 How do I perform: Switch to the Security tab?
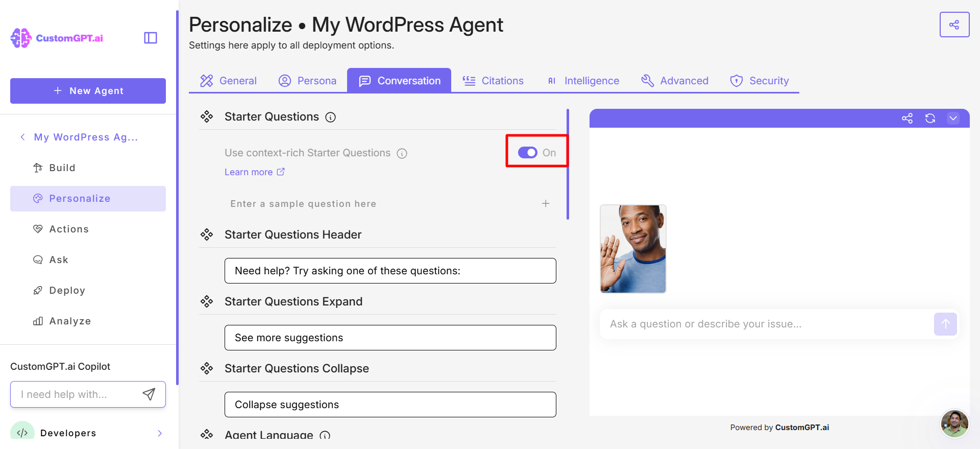tap(759, 81)
